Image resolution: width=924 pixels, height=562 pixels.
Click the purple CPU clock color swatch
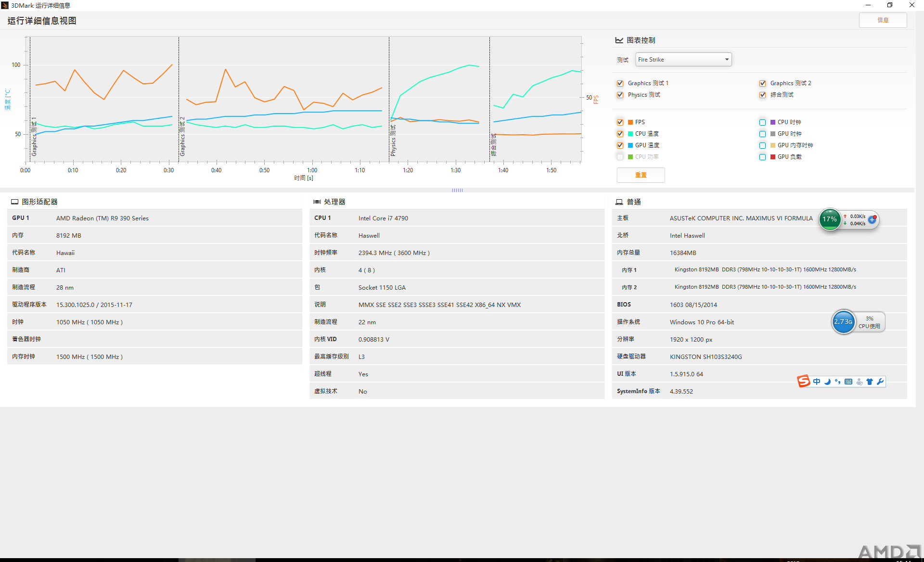pos(773,122)
